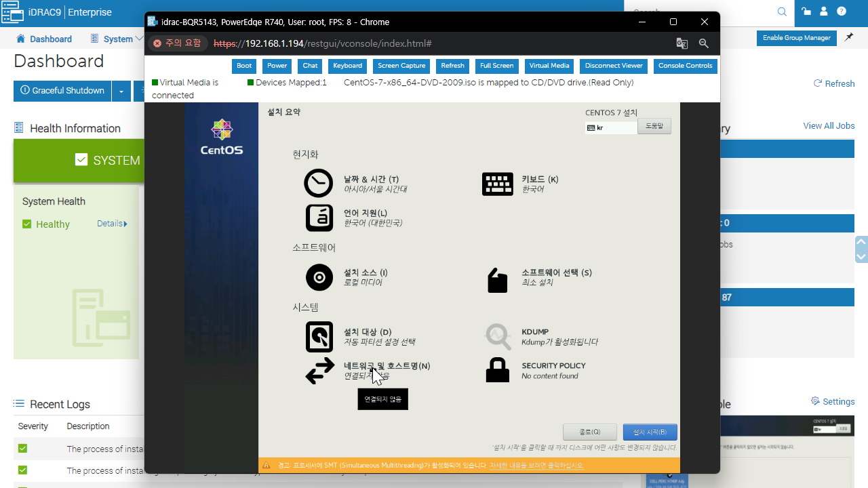Open the Keyboard layout icon in installer
868x488 pixels.
click(497, 184)
